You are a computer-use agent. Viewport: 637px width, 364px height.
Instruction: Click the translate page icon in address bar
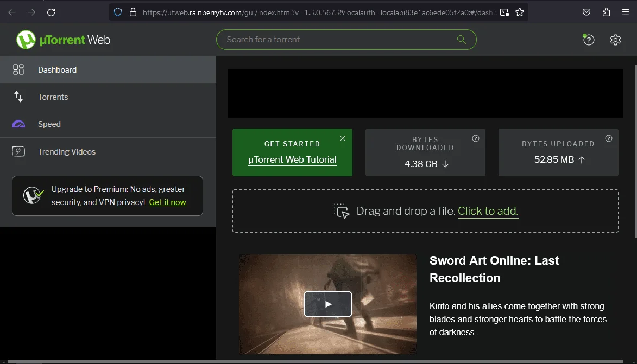point(504,12)
